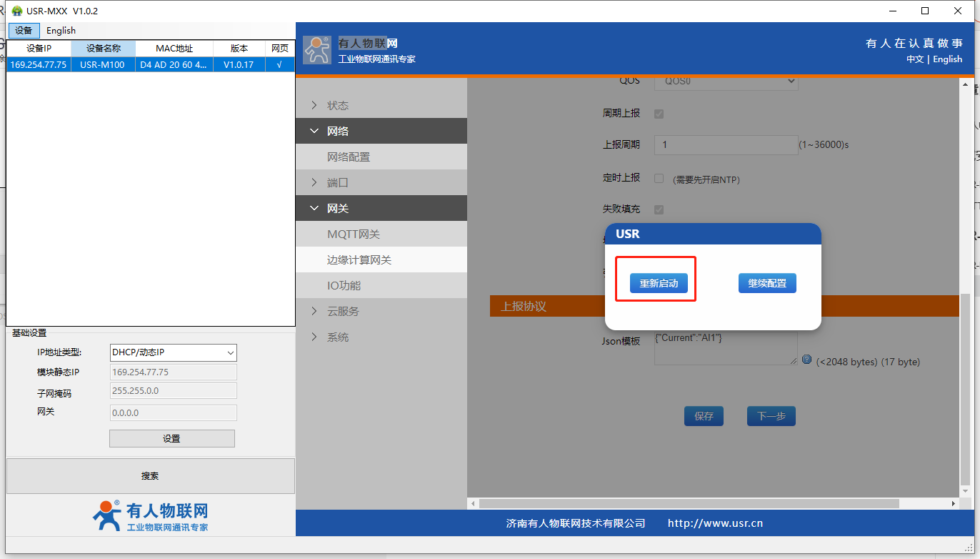Click the 保存 button
The height and width of the screenshot is (559, 980).
coord(704,416)
